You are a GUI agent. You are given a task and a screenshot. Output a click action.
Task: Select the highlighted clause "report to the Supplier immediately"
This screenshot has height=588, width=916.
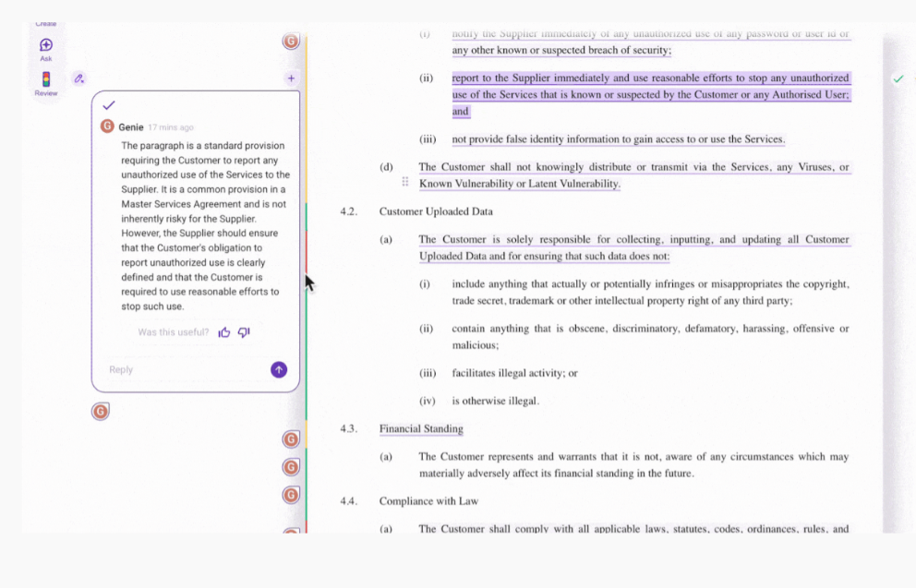pos(651,94)
